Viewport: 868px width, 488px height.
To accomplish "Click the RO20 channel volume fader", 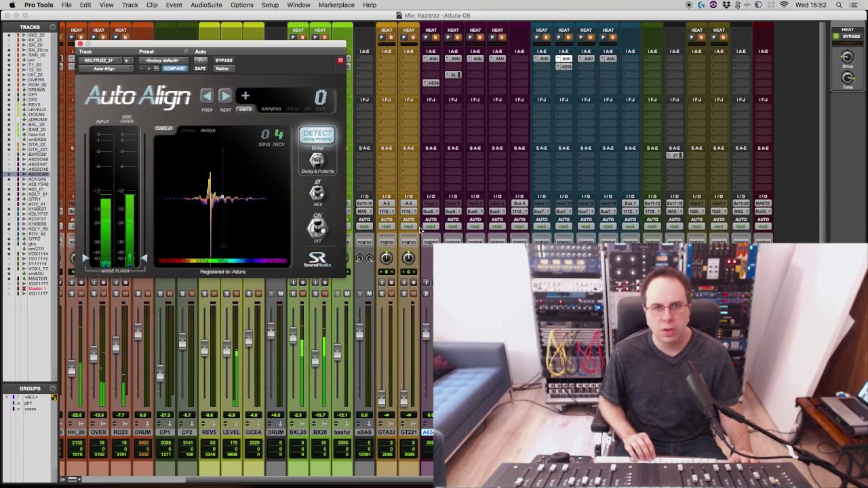I will pos(116,344).
